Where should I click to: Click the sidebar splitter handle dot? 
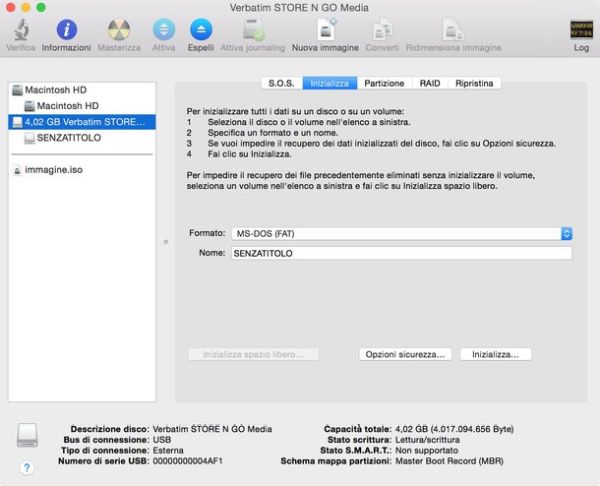click(x=166, y=242)
